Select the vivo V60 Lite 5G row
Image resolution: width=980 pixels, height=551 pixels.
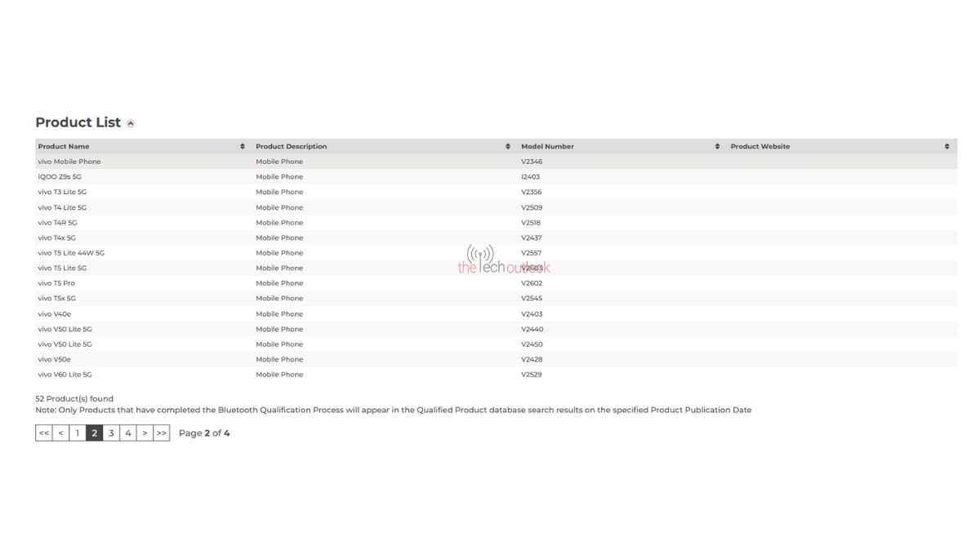click(x=65, y=375)
